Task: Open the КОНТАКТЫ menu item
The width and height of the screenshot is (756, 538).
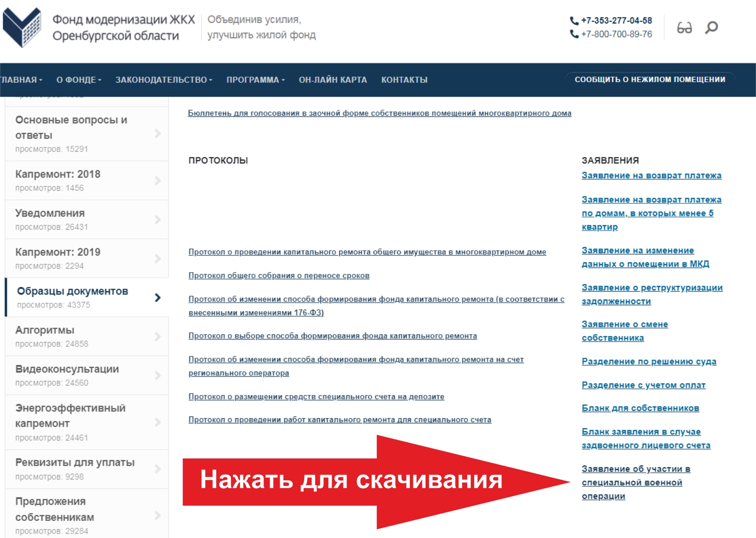Action: tap(404, 80)
